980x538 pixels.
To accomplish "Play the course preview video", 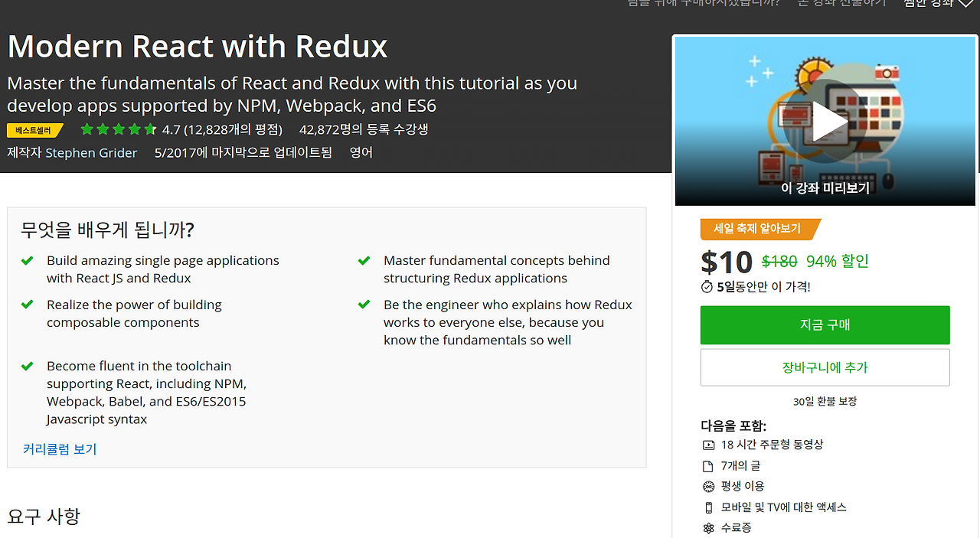I will [825, 122].
